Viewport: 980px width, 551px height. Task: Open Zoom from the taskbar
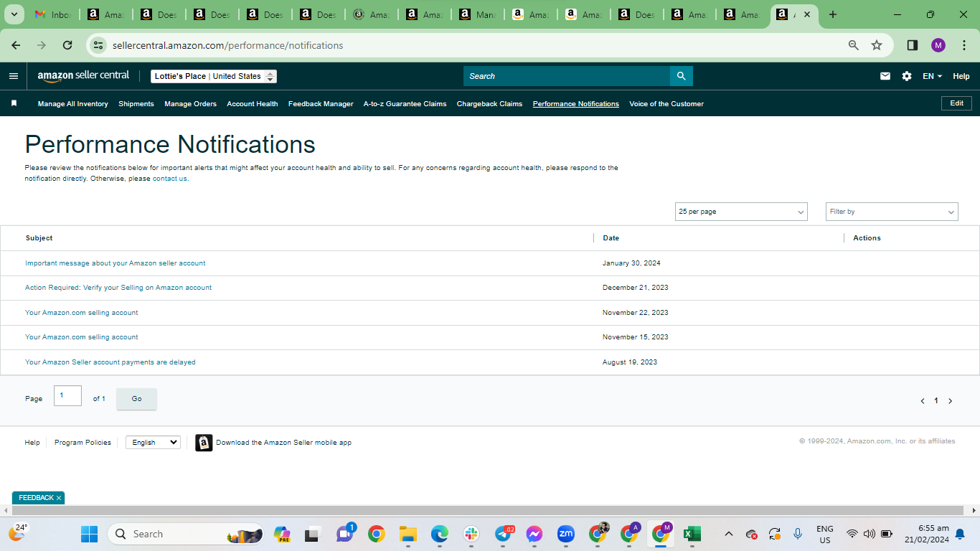point(566,534)
